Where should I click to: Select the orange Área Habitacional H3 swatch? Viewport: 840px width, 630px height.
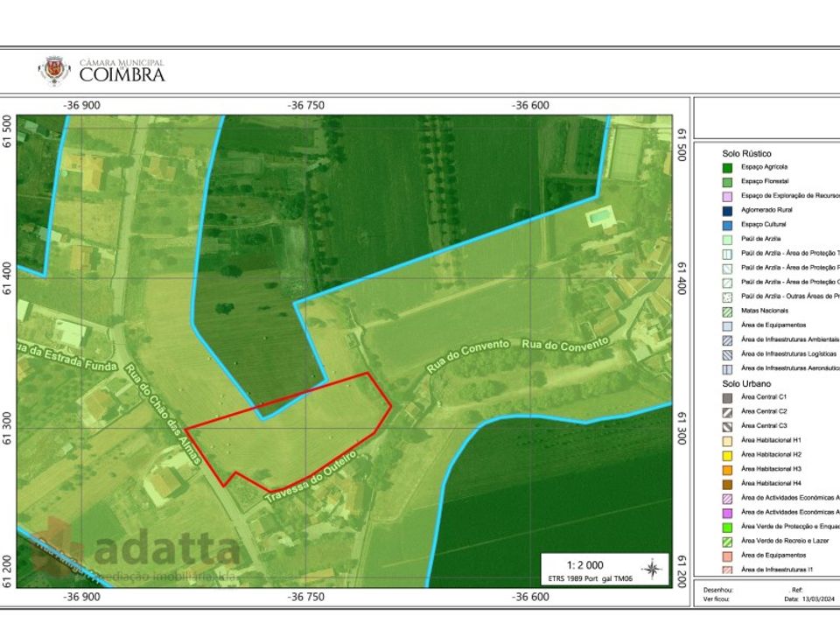(727, 470)
